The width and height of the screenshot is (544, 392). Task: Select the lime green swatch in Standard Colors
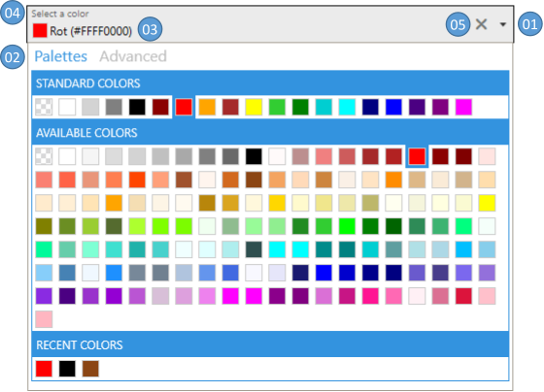tap(277, 107)
